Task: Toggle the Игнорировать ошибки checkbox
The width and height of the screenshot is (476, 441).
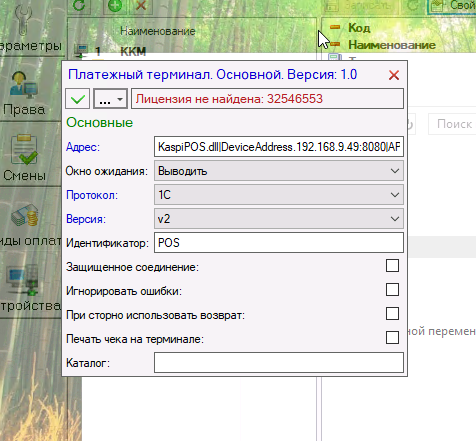Action: [x=392, y=290]
